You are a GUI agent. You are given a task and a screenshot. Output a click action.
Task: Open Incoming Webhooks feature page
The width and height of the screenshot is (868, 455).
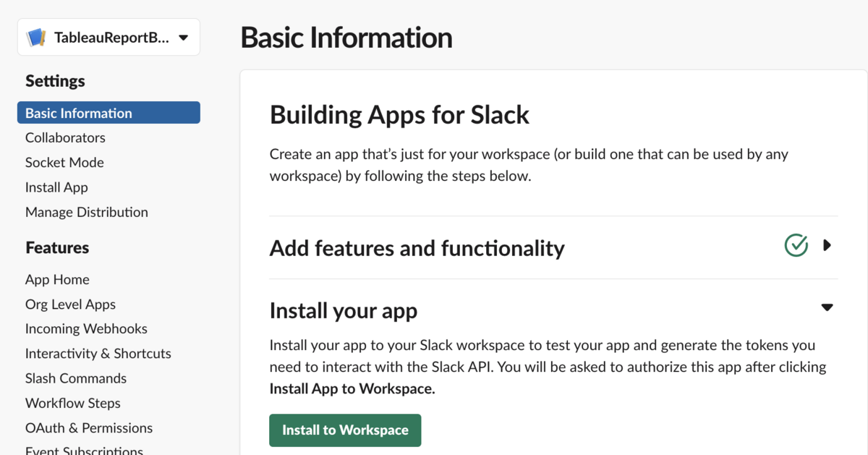86,328
